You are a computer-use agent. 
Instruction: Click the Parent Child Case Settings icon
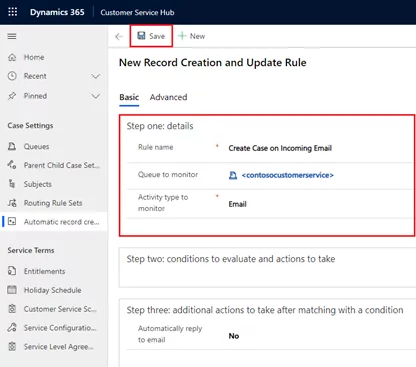(12, 165)
